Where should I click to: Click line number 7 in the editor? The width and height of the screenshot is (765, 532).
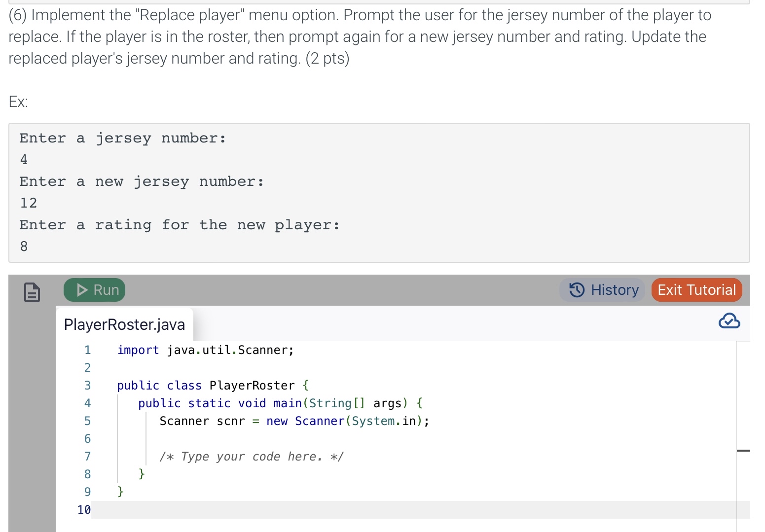click(x=87, y=456)
